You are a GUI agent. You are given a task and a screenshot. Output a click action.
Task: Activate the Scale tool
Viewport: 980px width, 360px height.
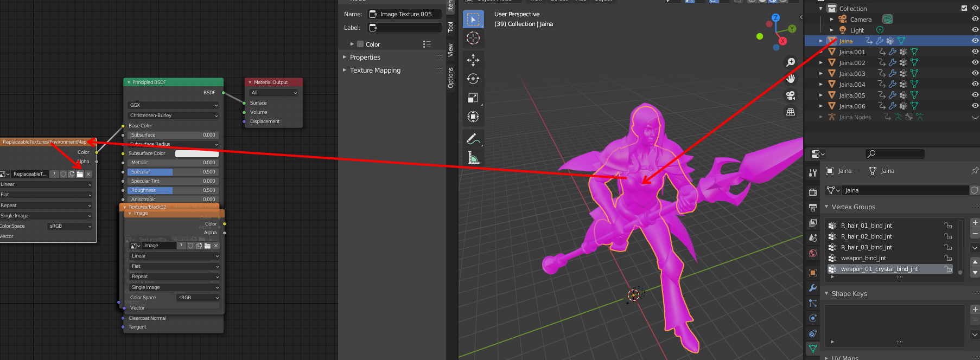tap(473, 98)
